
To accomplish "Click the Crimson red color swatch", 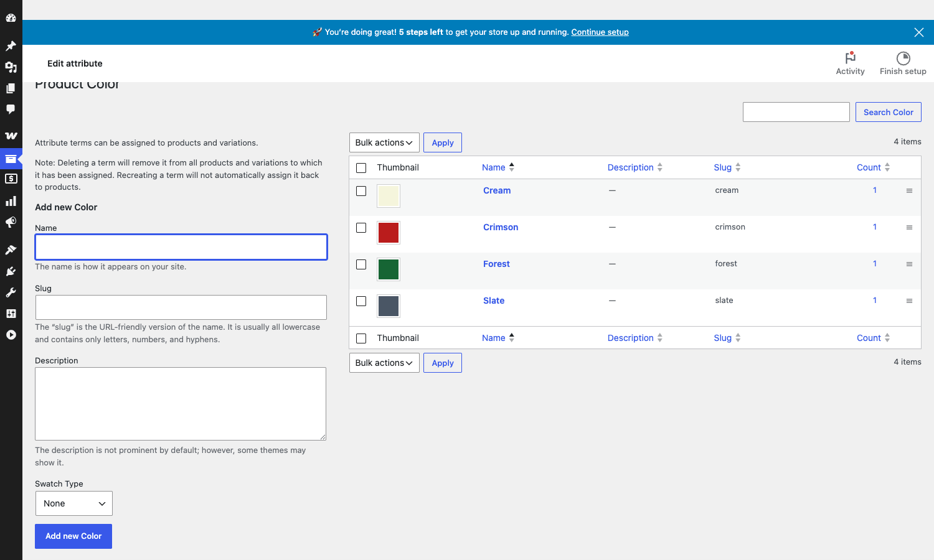I will pyautogui.click(x=389, y=233).
